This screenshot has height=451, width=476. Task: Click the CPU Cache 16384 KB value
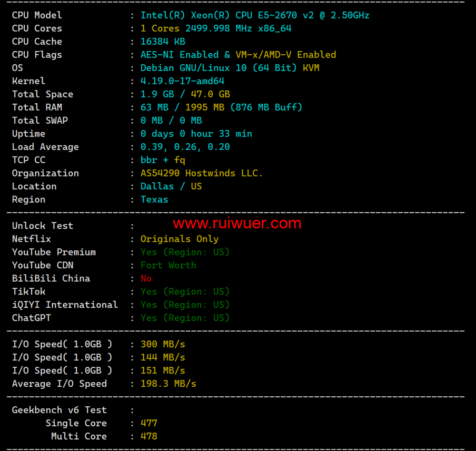163,42
